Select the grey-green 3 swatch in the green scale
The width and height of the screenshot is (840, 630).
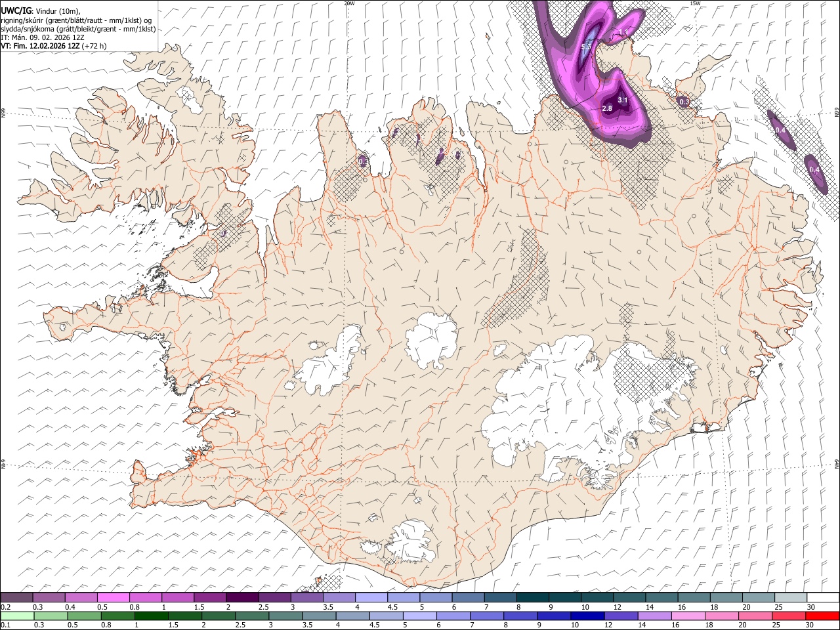point(285,616)
